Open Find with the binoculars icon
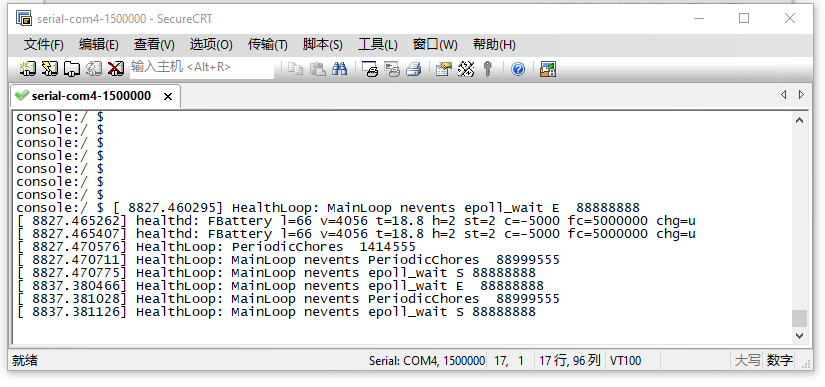Image resolution: width=825 pixels, height=387 pixels. click(x=339, y=69)
